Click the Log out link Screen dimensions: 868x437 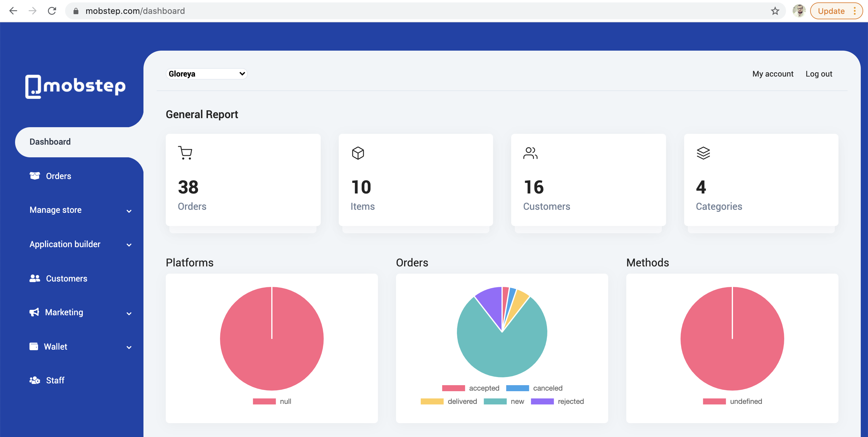[x=819, y=74]
